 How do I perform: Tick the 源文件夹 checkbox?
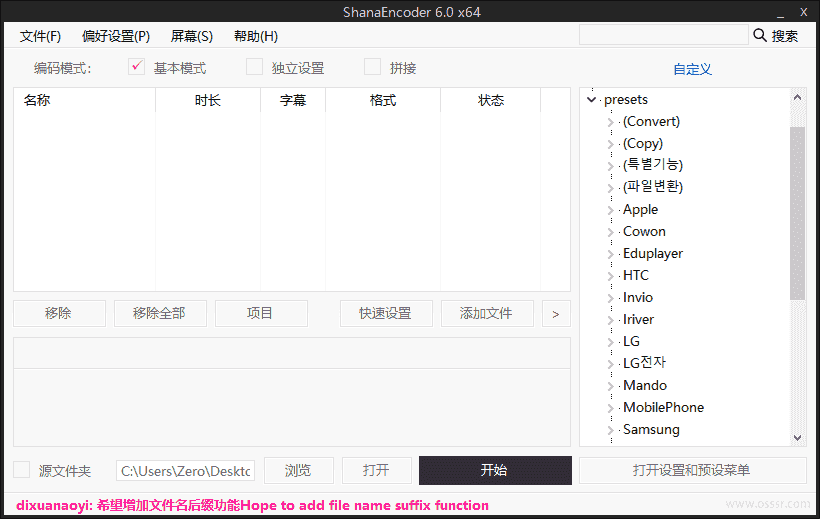click(x=22, y=470)
